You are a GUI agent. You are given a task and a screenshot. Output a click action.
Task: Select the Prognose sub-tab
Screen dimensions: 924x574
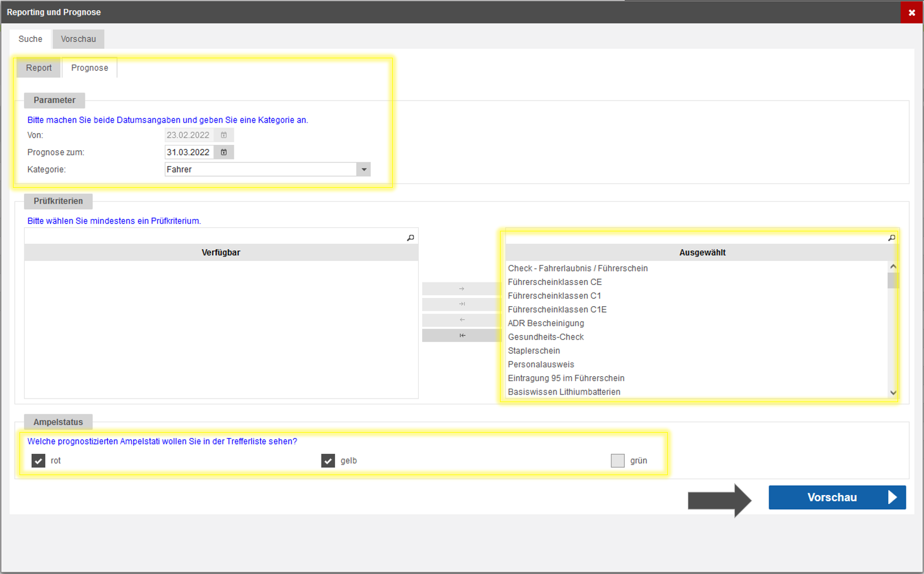pos(90,68)
